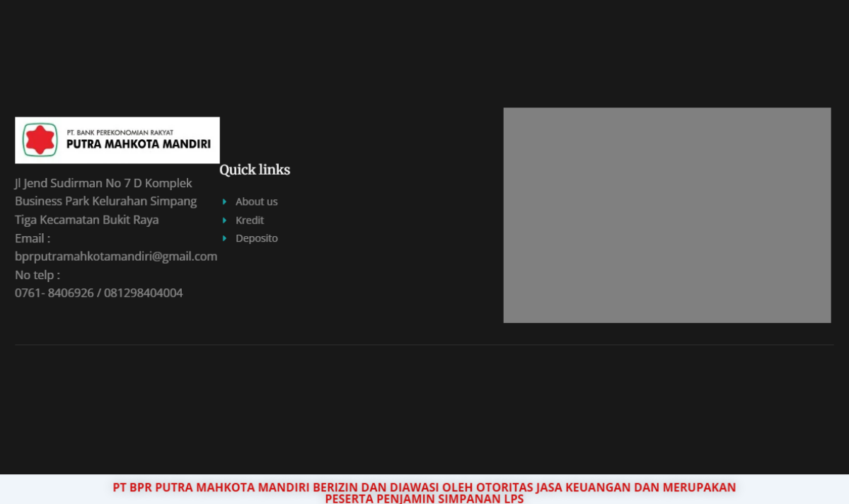Click the bprputramahkotamandiri@gmail.com email address
Screen dimensions: 849x504
pyautogui.click(x=116, y=257)
